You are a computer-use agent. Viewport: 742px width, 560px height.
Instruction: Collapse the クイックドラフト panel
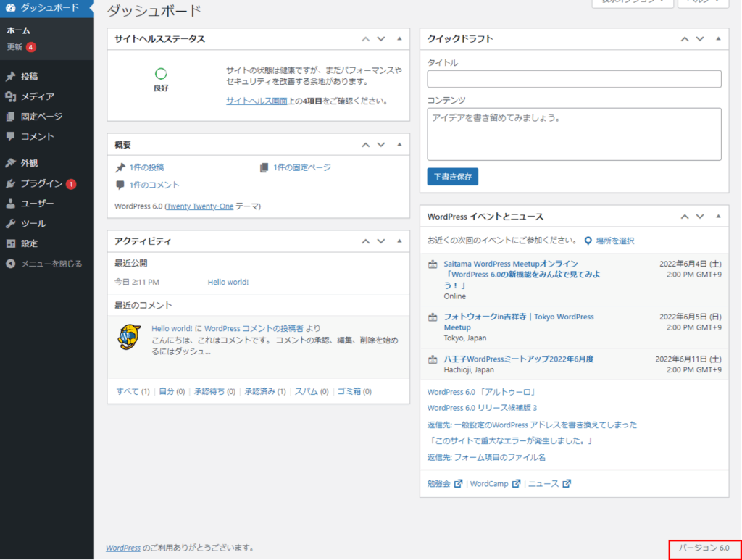718,39
